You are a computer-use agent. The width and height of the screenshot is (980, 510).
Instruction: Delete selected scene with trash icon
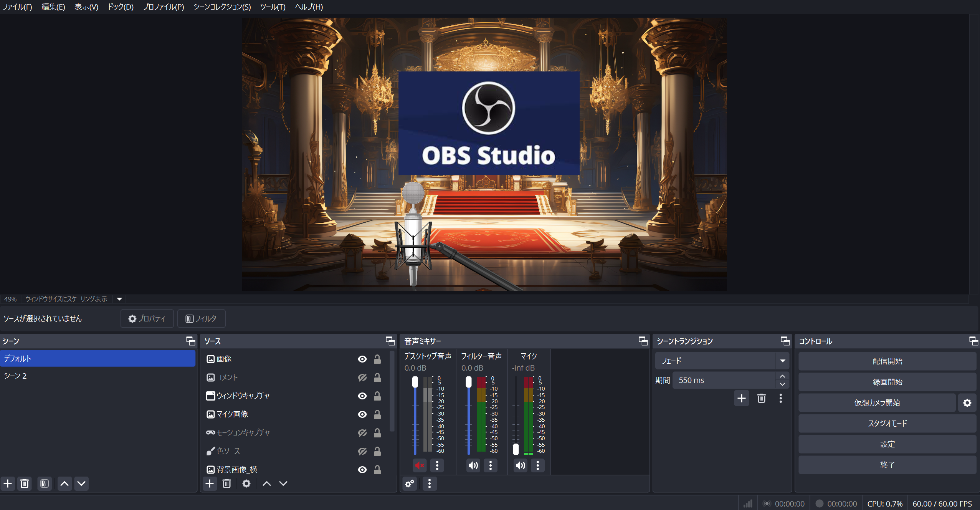[25, 484]
